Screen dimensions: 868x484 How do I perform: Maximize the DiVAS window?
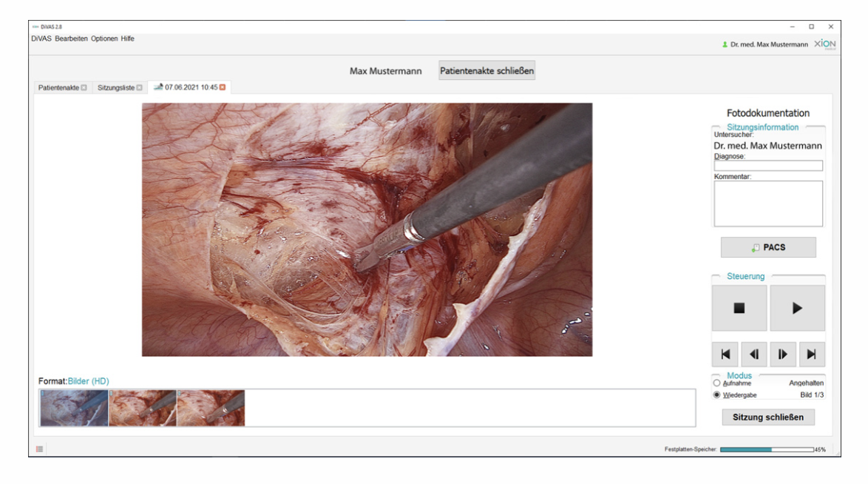click(812, 27)
